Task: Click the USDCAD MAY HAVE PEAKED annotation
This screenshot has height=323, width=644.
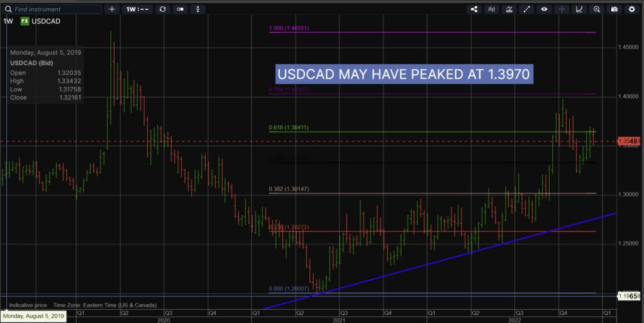Action: click(404, 74)
